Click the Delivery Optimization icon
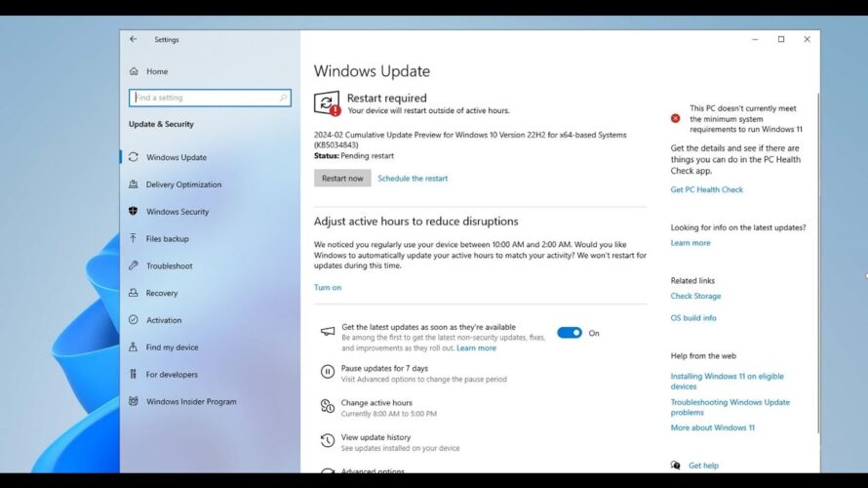This screenshot has width=868, height=488. point(134,184)
